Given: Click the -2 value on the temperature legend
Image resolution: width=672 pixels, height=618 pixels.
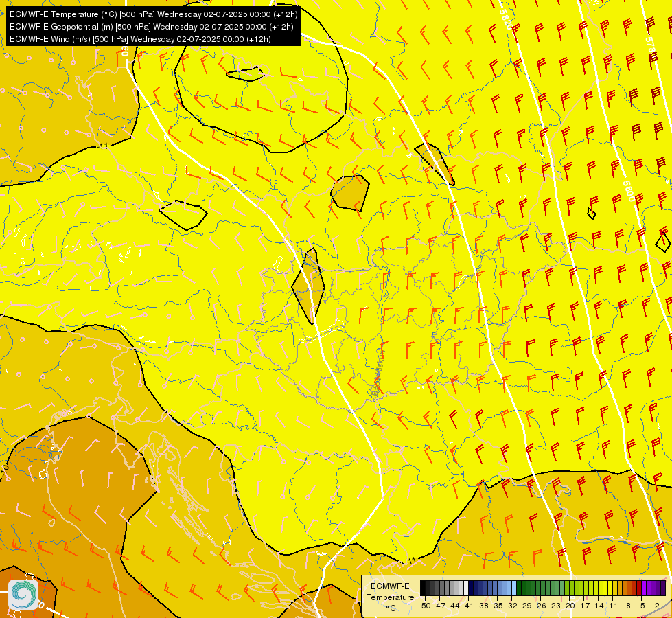Looking at the screenshot, I should click(656, 606).
